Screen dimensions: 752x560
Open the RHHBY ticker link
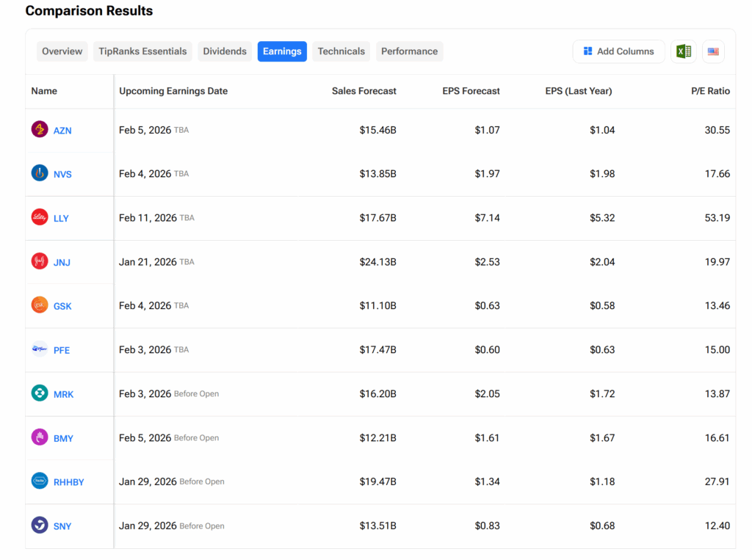coord(69,482)
